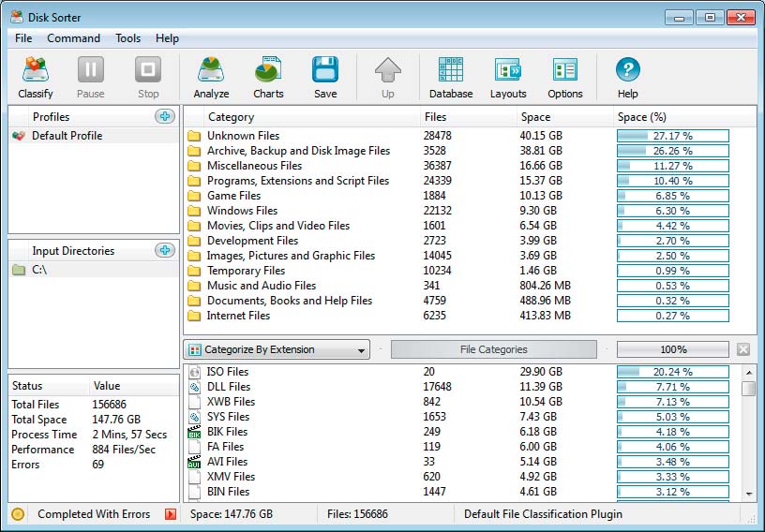The height and width of the screenshot is (532, 765).
Task: Click the 26.26 % space bar
Action: pos(673,151)
